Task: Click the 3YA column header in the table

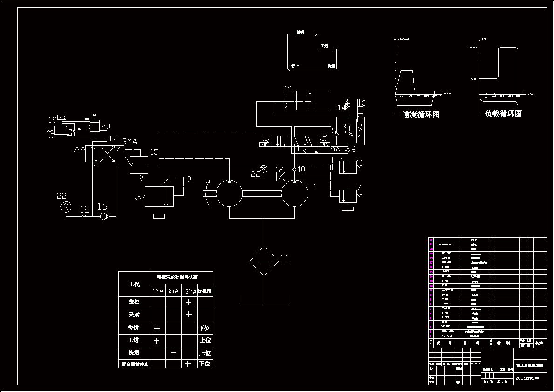Action: tap(191, 292)
